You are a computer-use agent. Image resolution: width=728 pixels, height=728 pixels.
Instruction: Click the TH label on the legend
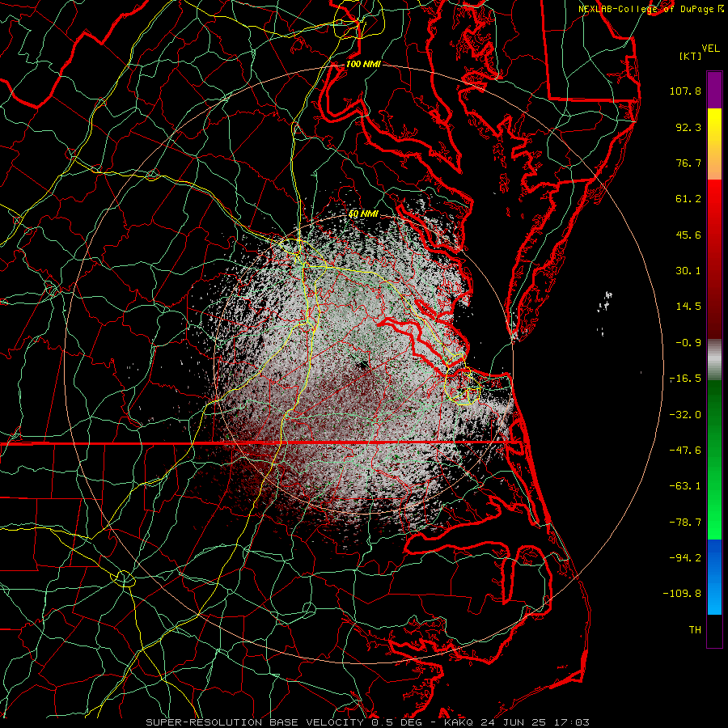[x=695, y=630]
